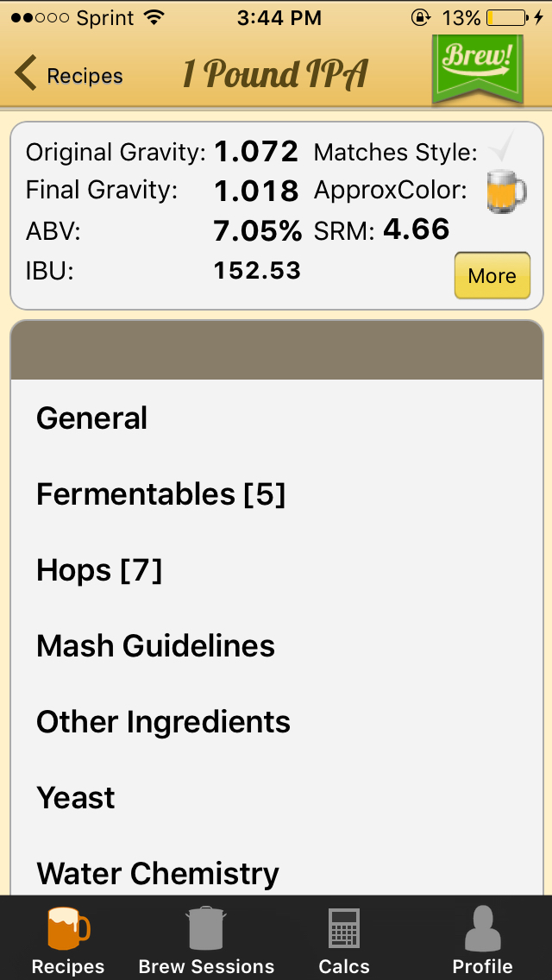Tap the 1 Pound IPA title

[274, 75]
